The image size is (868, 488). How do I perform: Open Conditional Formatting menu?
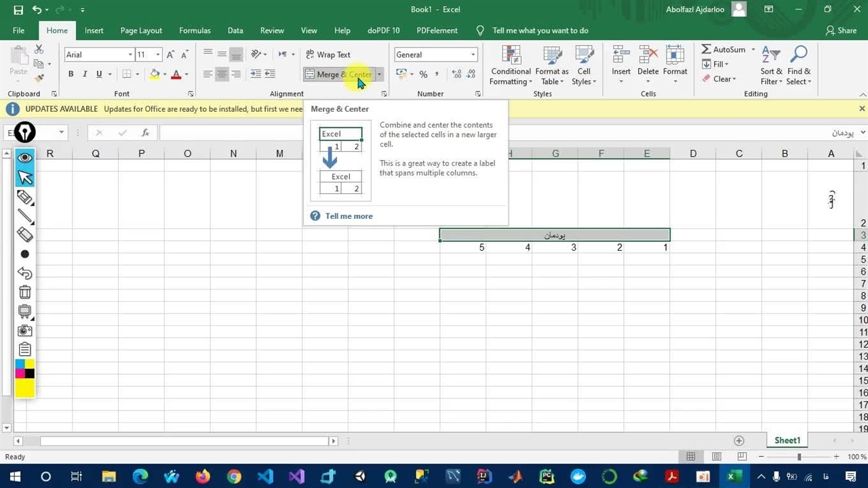511,66
